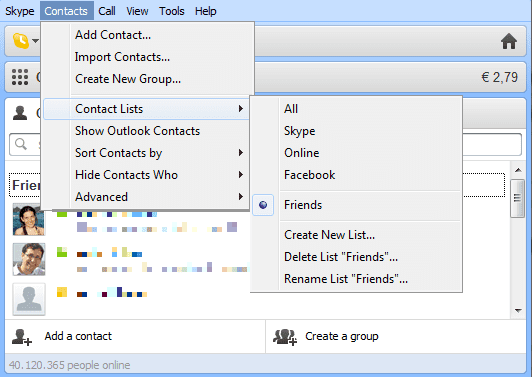
Task: Choose Delete List "Friends"... entry
Action: (x=356, y=257)
